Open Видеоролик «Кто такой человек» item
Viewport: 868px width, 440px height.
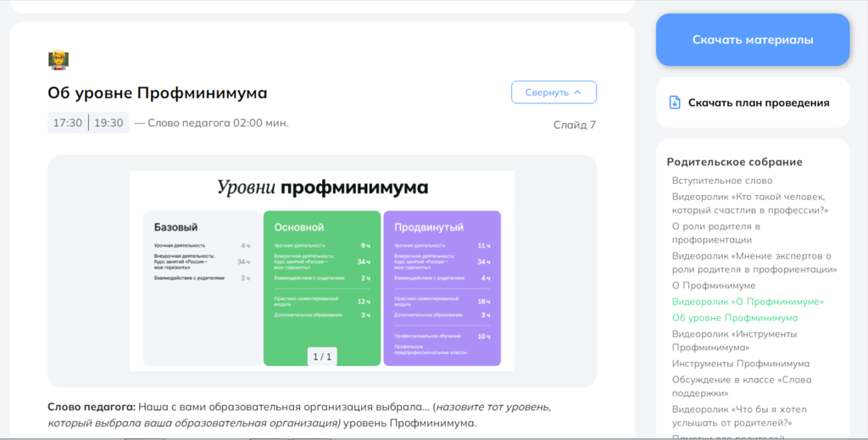[x=749, y=203]
